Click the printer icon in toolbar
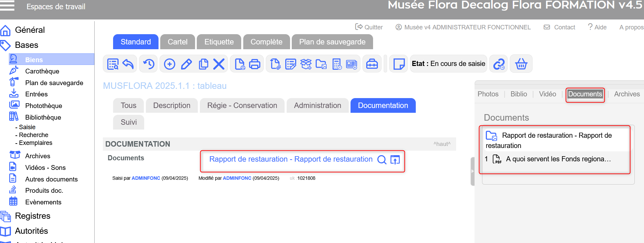 pos(255,64)
